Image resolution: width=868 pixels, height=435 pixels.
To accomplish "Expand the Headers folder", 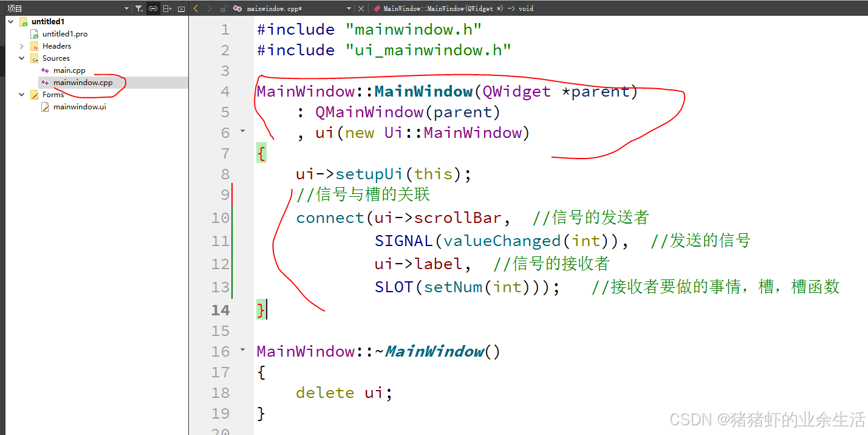I will tap(22, 46).
